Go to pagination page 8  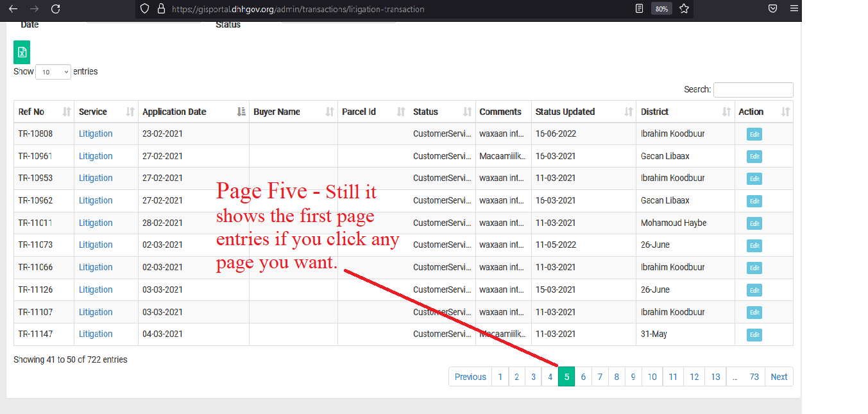click(617, 377)
